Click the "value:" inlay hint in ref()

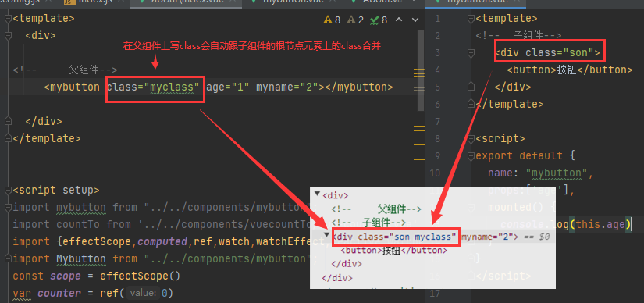point(142,293)
